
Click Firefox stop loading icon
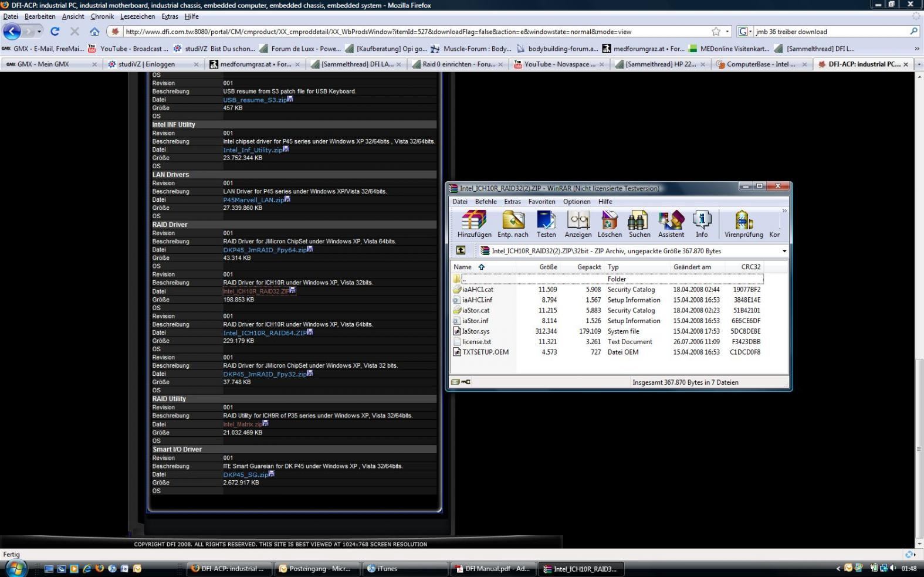tap(75, 32)
